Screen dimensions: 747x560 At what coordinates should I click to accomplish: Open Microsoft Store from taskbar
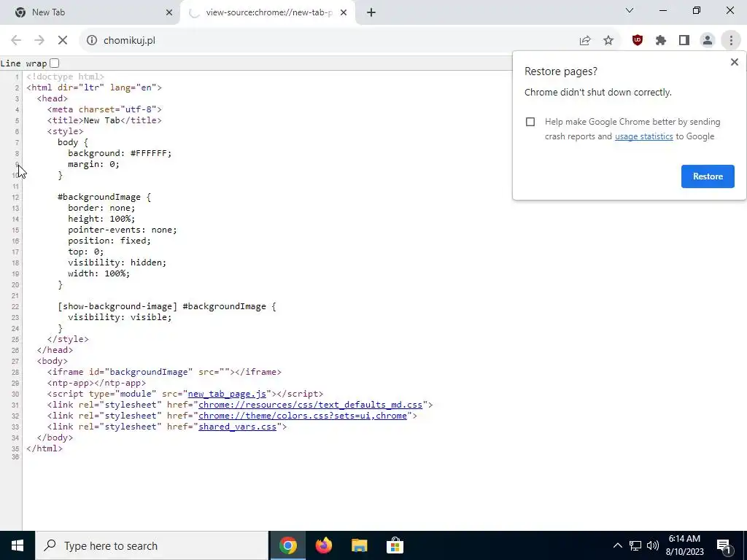pyautogui.click(x=395, y=545)
